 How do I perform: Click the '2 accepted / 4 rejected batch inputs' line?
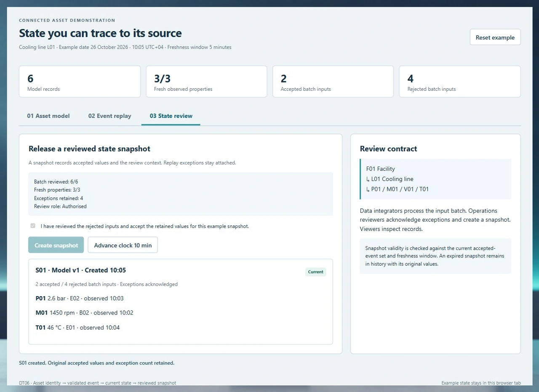point(107,284)
